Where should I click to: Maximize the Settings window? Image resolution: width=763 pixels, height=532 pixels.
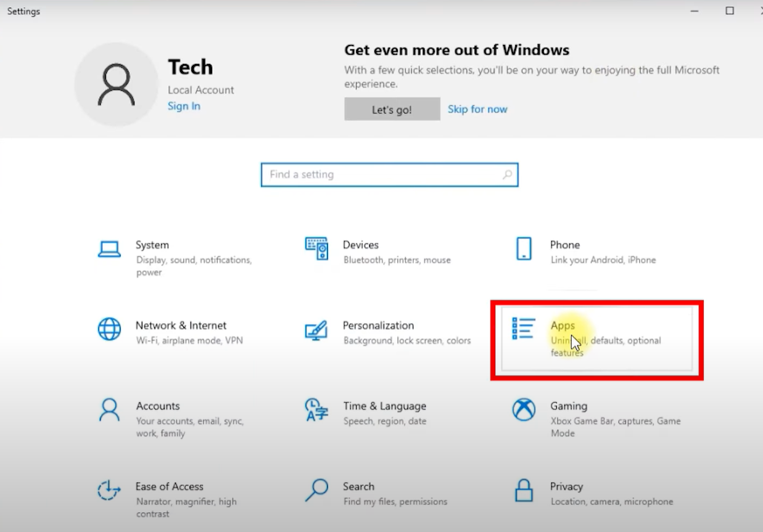click(x=730, y=11)
